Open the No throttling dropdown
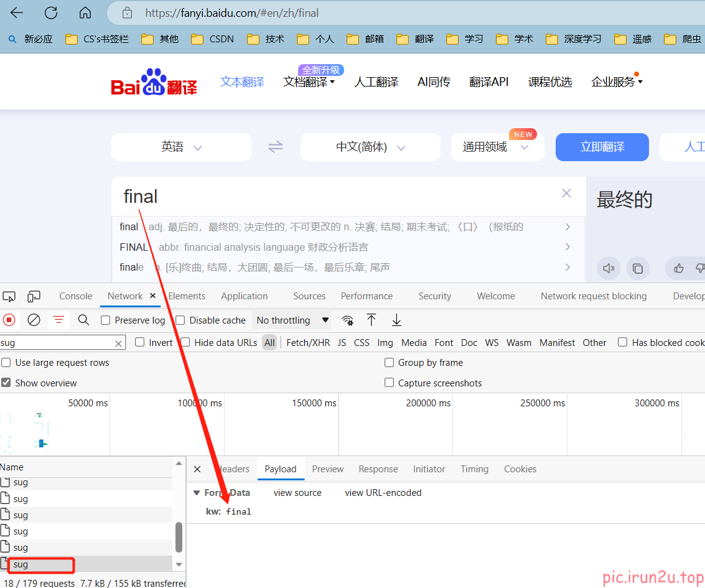Viewport: 705px width, 588px height. 292,320
